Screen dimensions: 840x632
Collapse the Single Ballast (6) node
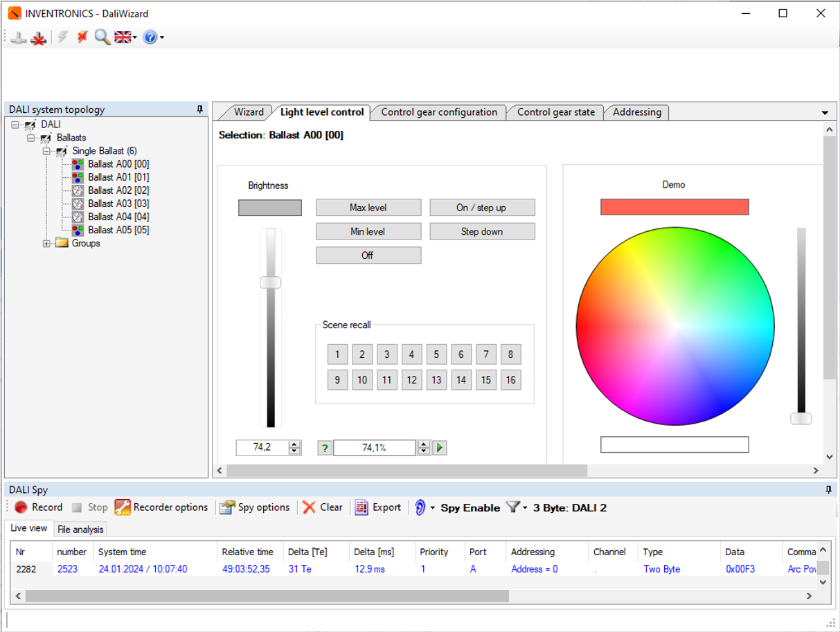46,151
